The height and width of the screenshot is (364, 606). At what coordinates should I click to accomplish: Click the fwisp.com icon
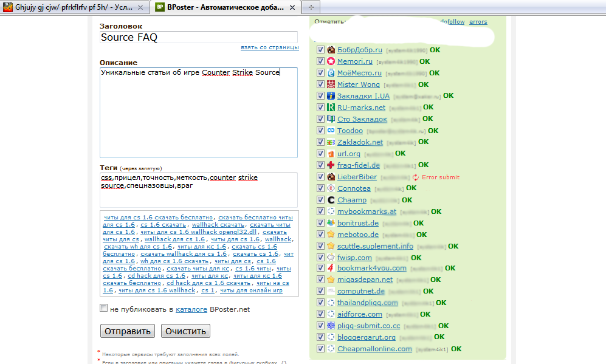[331, 257]
